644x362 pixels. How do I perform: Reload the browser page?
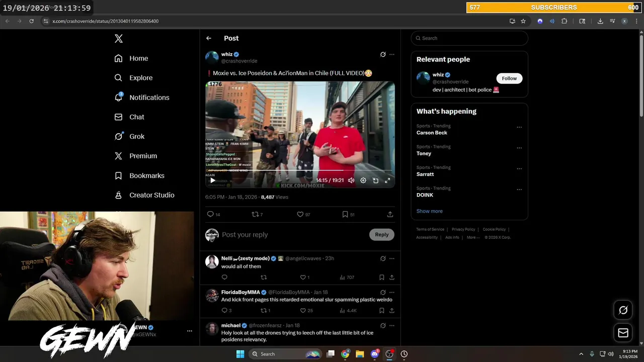click(31, 21)
